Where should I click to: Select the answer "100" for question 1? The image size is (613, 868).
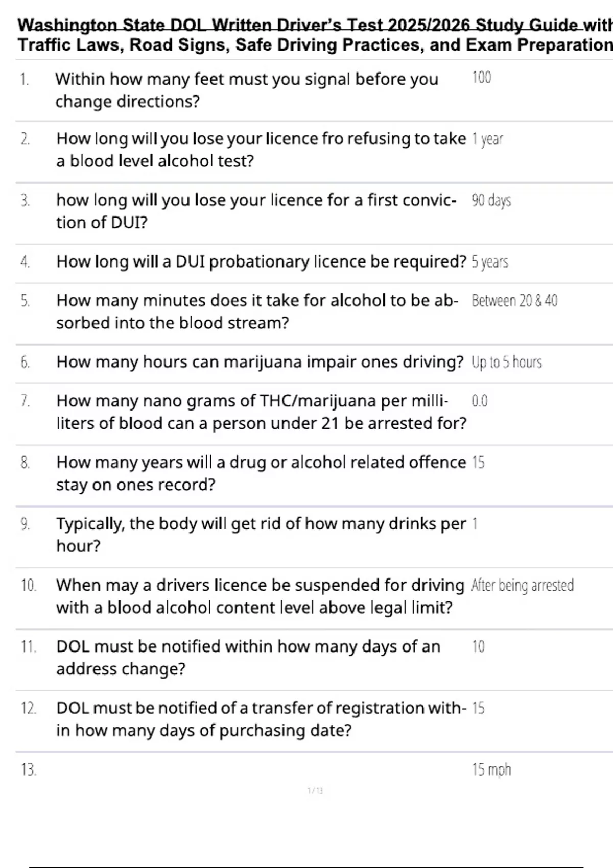[x=481, y=77]
